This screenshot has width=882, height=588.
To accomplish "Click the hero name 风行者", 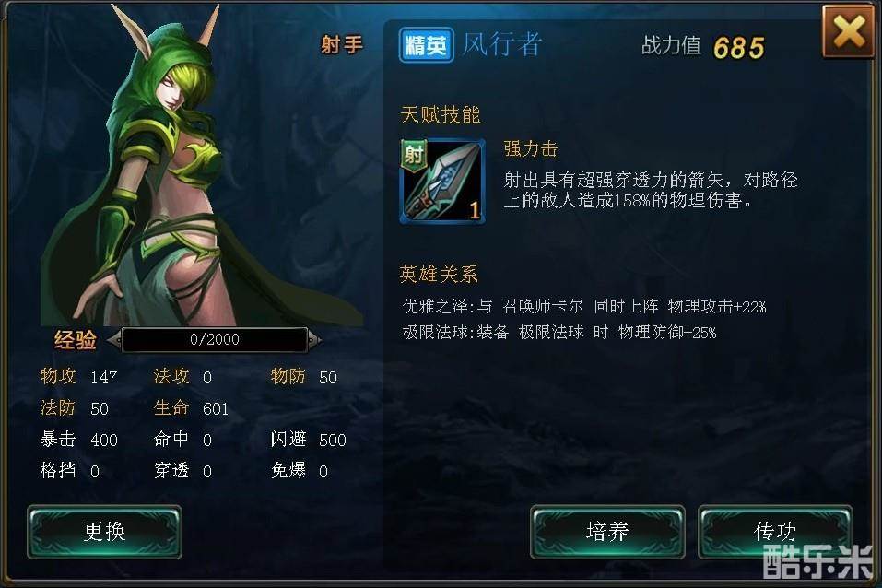I will [x=501, y=44].
